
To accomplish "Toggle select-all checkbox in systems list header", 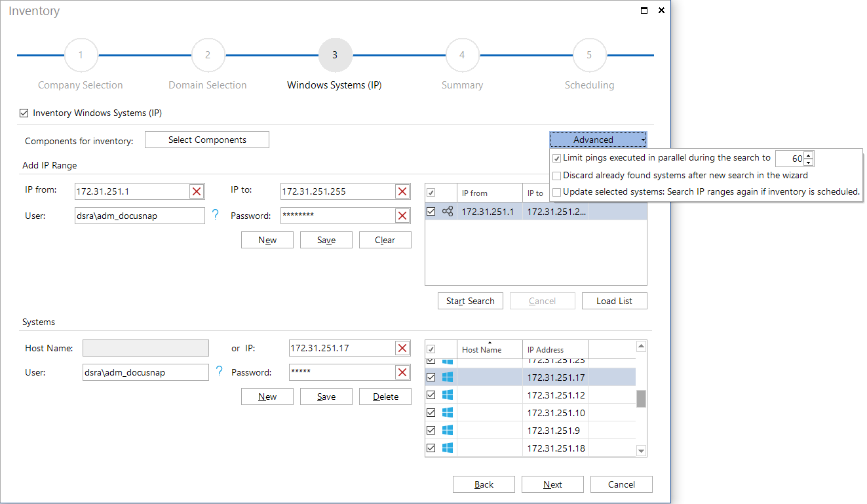I will click(431, 349).
